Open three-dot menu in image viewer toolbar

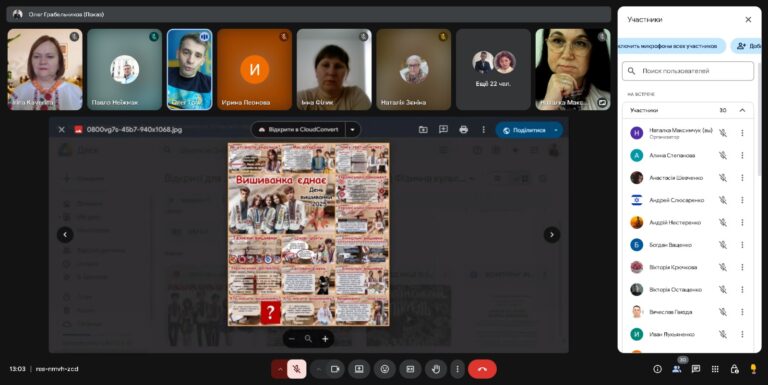[483, 130]
